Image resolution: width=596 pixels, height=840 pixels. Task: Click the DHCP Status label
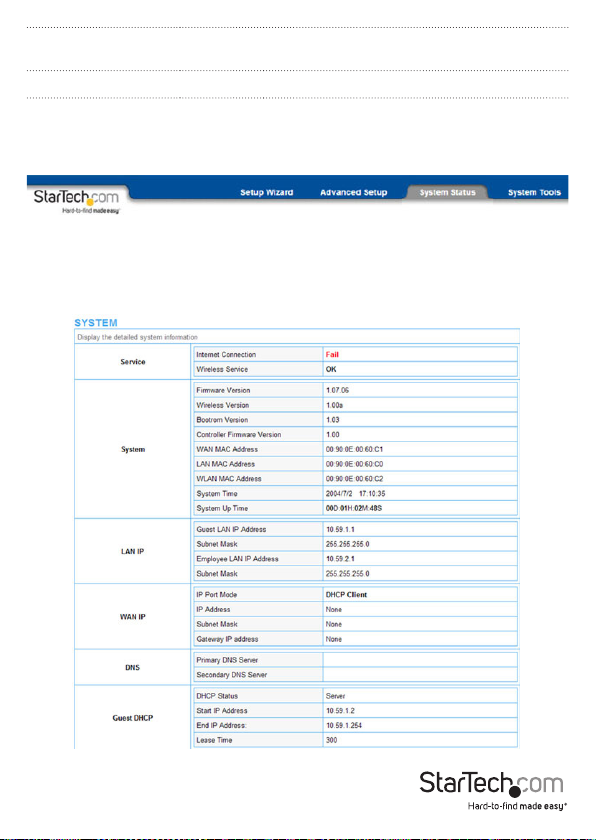pos(217,696)
